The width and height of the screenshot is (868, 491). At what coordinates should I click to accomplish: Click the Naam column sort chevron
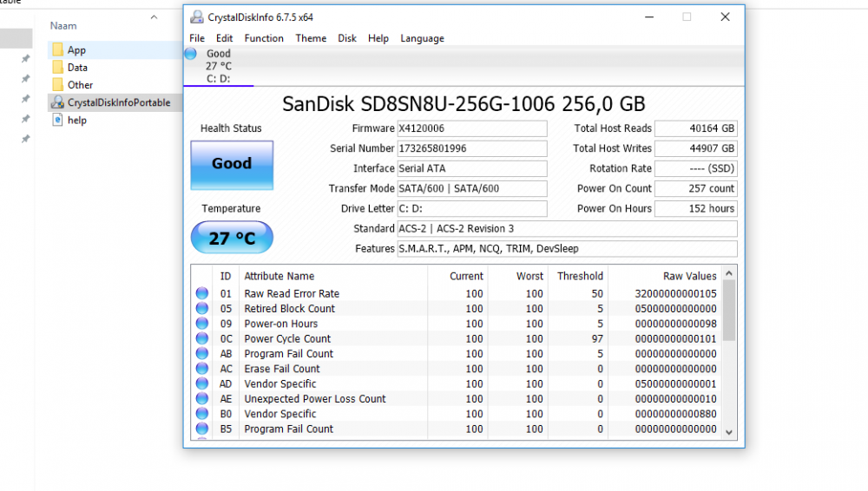pyautogui.click(x=154, y=18)
